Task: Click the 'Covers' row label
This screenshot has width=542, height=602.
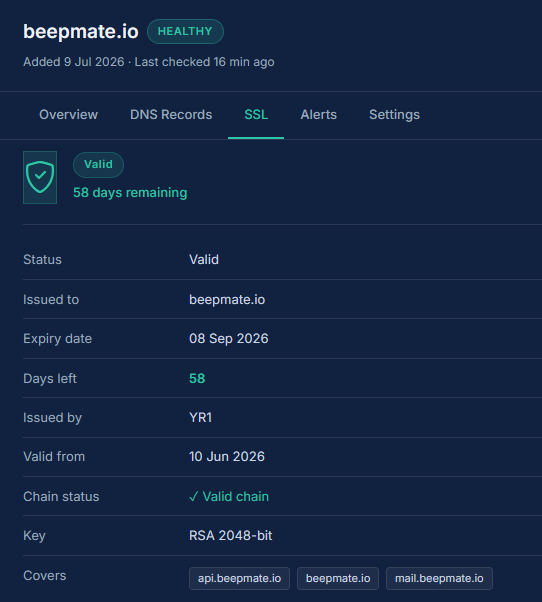Action: (x=45, y=576)
